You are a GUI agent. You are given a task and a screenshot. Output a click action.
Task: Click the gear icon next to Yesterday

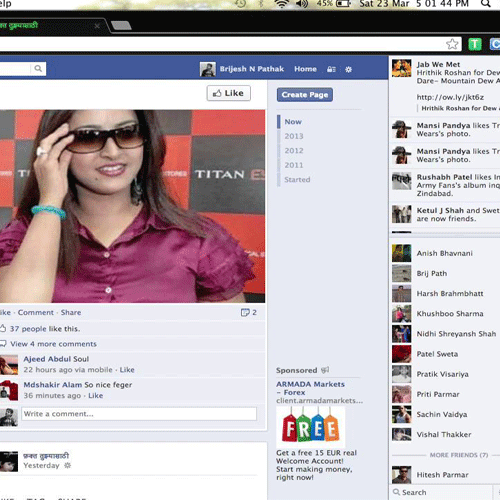tap(67, 465)
